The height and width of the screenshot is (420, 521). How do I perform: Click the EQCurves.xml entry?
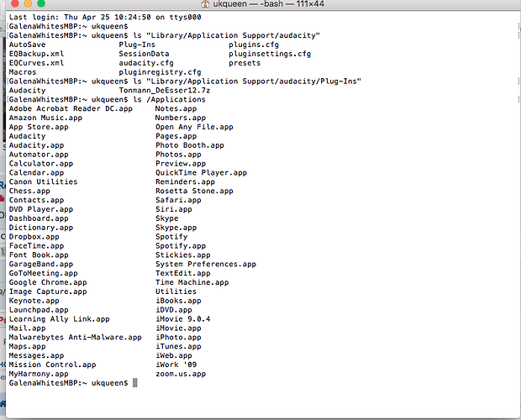(x=36, y=63)
